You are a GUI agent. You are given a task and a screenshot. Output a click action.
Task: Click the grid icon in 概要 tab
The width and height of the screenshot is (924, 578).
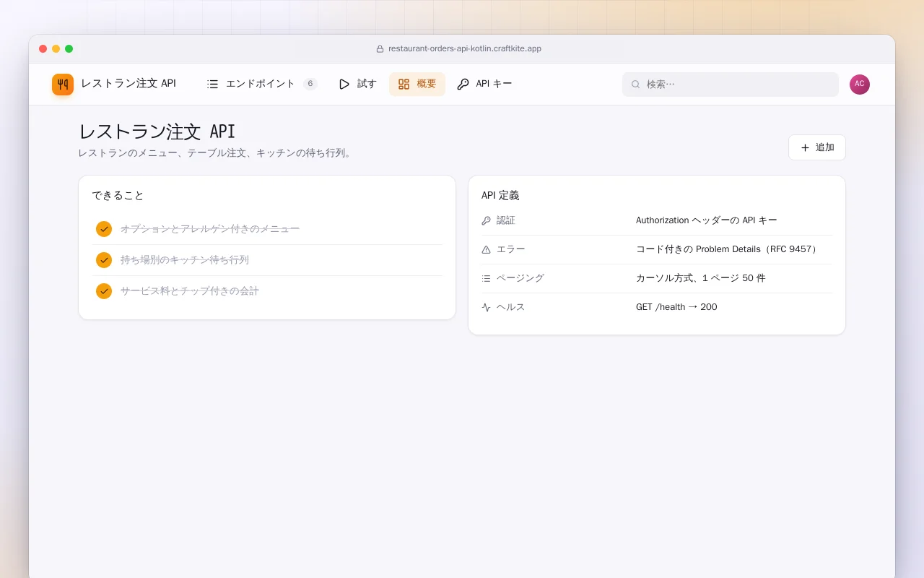pyautogui.click(x=404, y=84)
